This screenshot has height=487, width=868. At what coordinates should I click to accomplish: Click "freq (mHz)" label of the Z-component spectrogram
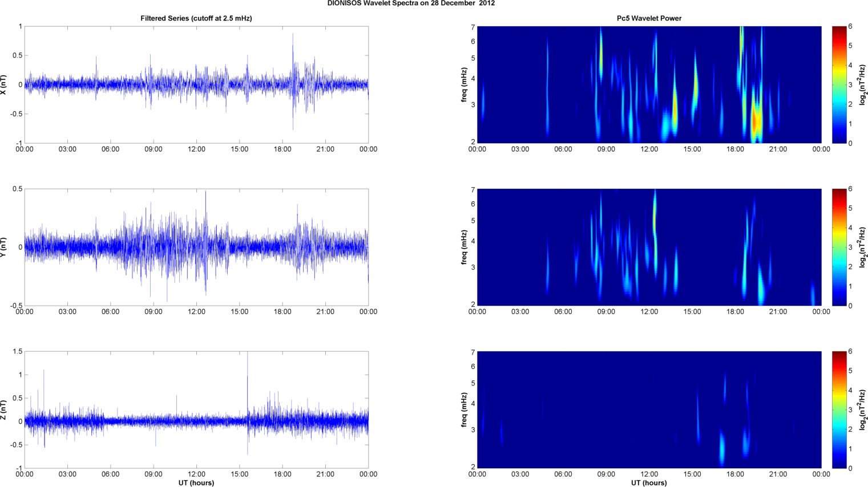click(464, 409)
